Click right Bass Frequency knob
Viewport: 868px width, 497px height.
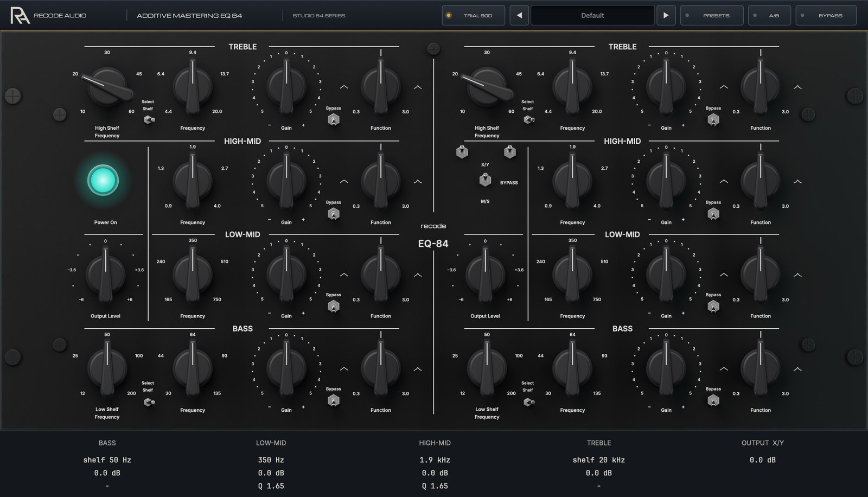pyautogui.click(x=572, y=368)
